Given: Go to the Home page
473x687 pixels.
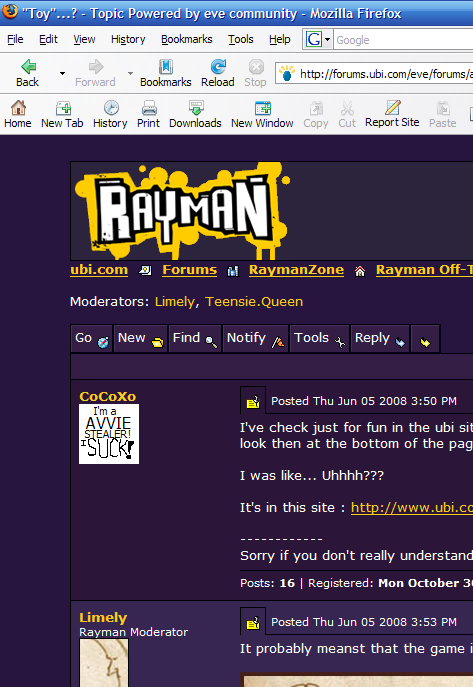Looking at the screenshot, I should tap(18, 114).
